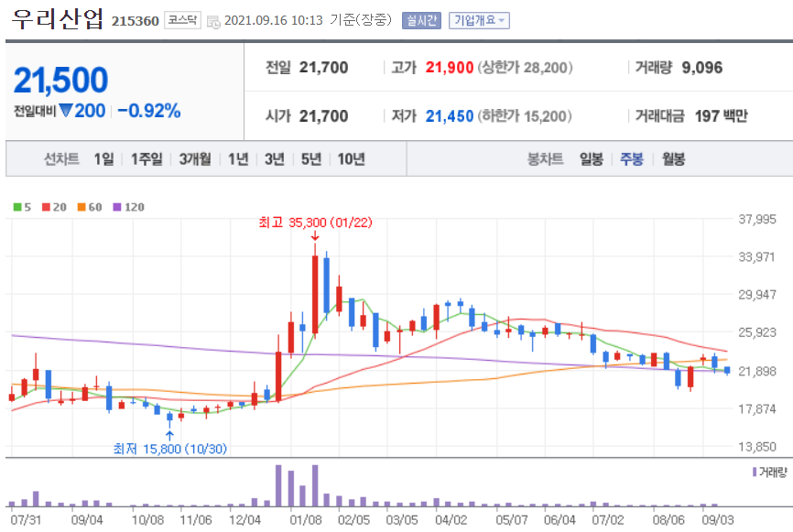Click the 37,995 price axis label
This screenshot has height=532, width=793.
pyautogui.click(x=756, y=220)
